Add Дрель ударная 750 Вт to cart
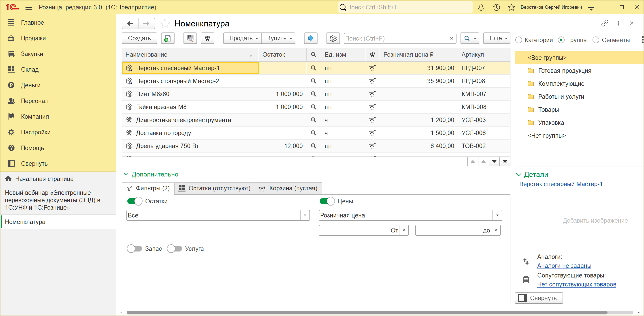The width and height of the screenshot is (644, 316). pyautogui.click(x=372, y=146)
